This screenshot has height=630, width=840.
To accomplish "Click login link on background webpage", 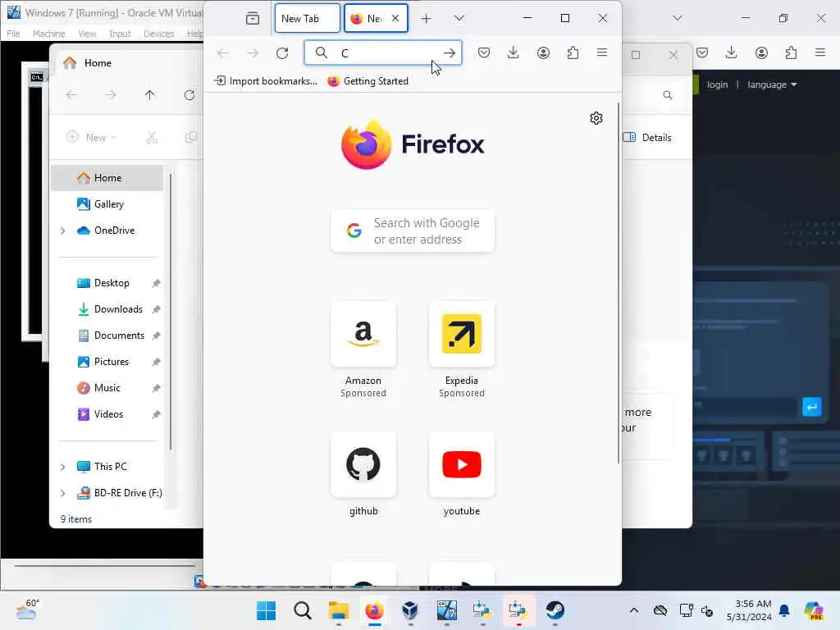I will (717, 84).
